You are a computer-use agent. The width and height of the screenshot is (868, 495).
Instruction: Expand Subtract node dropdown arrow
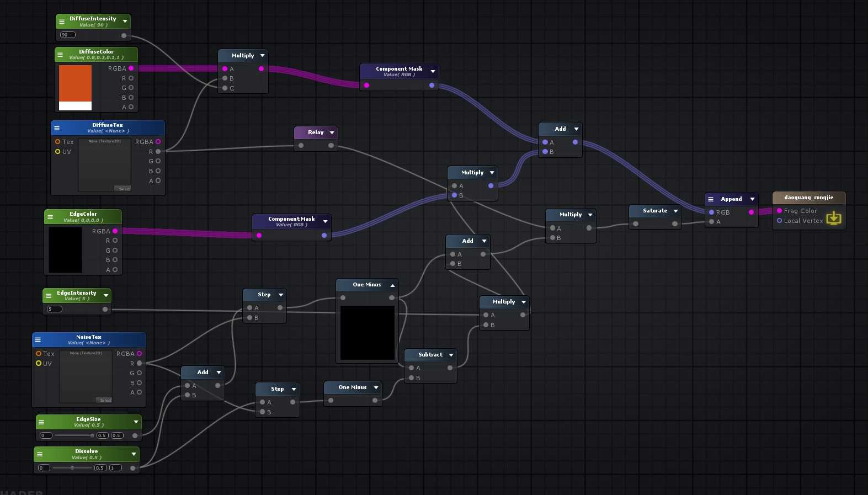[x=451, y=355]
